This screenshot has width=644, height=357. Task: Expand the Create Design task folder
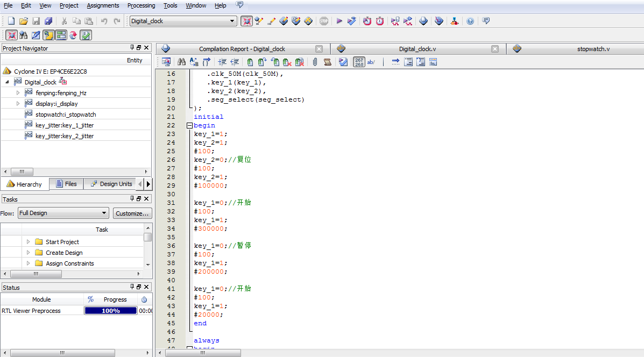click(x=28, y=253)
